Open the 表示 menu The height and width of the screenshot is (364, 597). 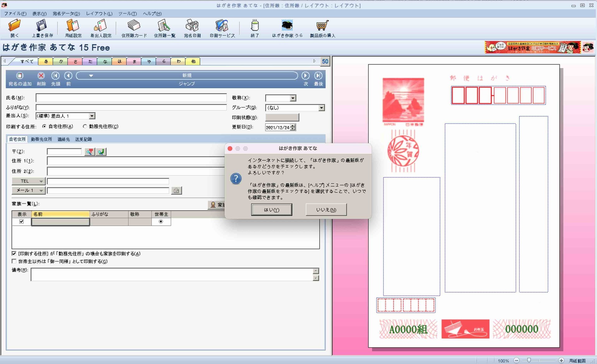39,14
